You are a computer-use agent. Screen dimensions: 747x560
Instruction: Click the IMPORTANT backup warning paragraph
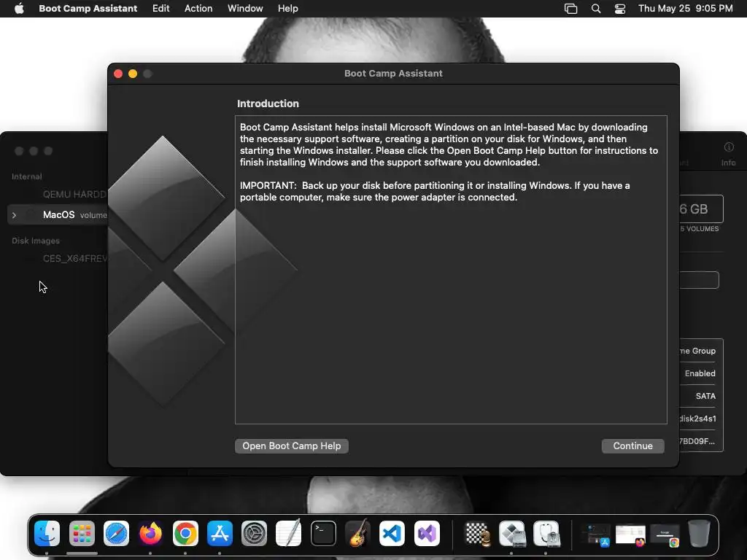435,192
